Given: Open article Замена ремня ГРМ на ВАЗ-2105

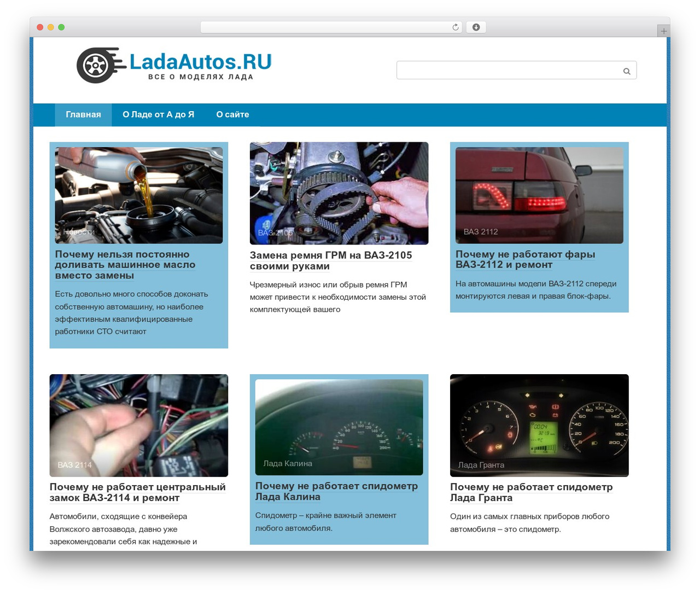Looking at the screenshot, I should pyautogui.click(x=331, y=261).
